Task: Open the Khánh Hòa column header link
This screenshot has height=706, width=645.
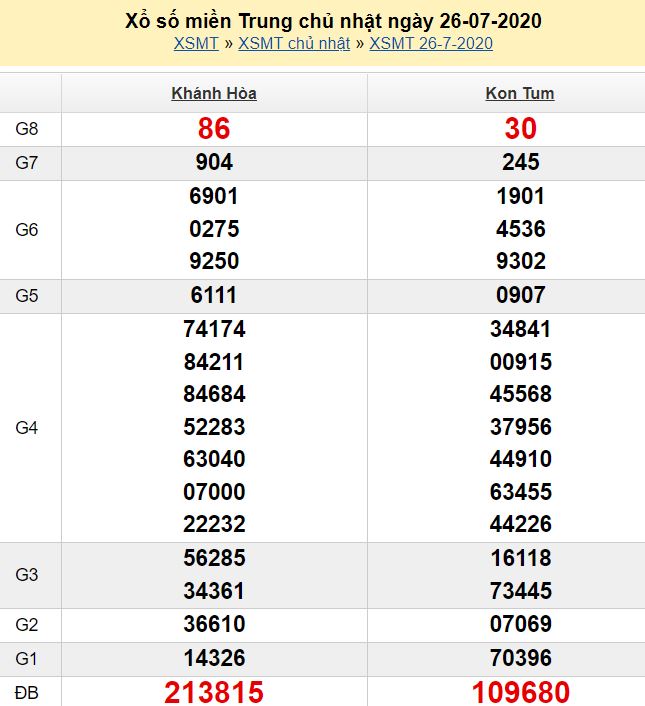Action: 214,93
